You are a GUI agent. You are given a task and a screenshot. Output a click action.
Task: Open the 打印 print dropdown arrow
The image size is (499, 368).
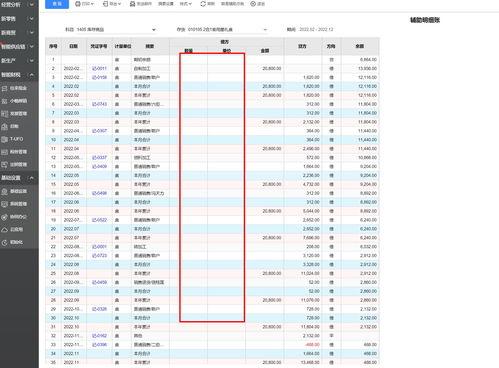[92, 4]
